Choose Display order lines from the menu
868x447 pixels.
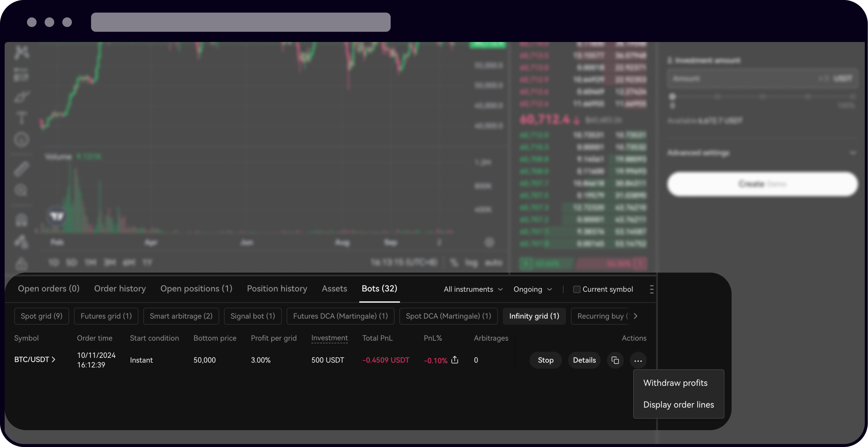(678, 405)
